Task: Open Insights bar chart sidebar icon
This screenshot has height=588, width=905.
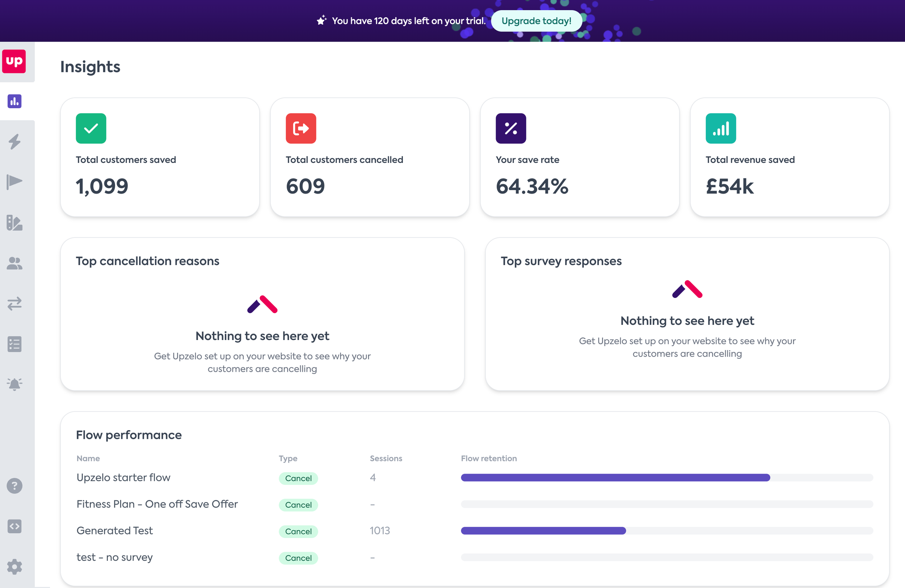Action: pos(14,101)
